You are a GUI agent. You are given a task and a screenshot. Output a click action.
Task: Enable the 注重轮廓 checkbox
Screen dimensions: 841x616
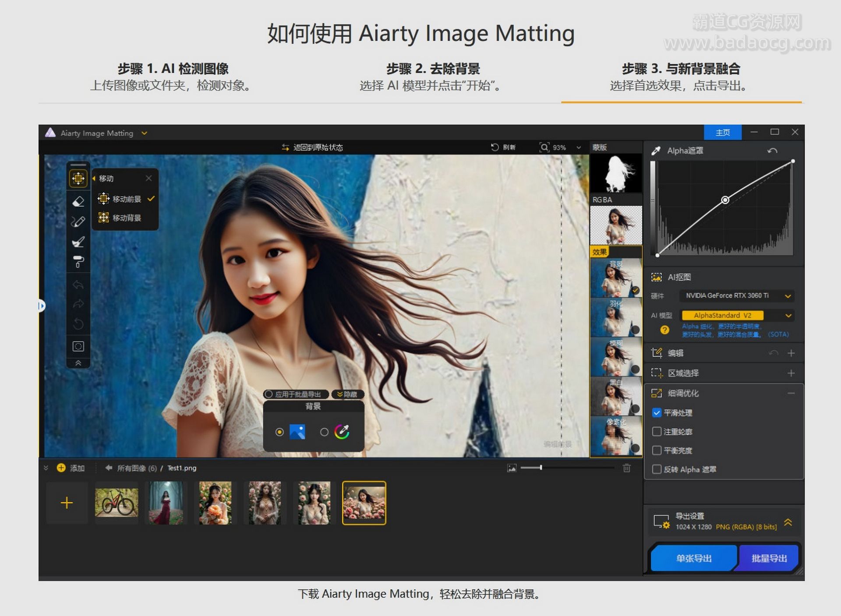[656, 432]
